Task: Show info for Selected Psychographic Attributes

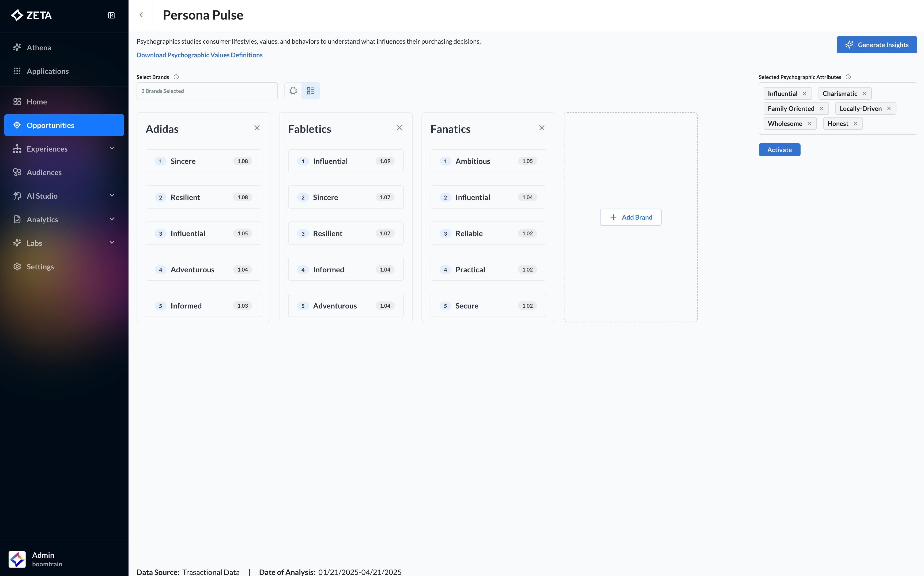Action: click(848, 77)
